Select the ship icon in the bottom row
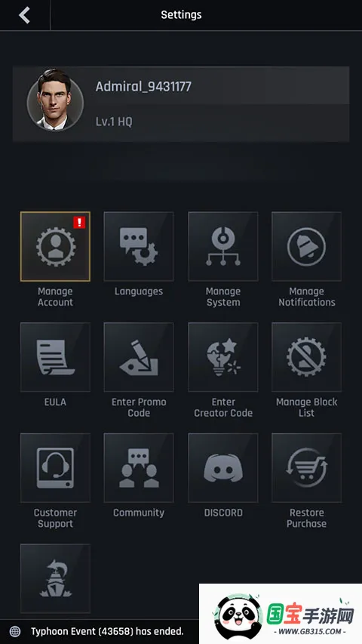This screenshot has height=644, width=362. point(55,578)
